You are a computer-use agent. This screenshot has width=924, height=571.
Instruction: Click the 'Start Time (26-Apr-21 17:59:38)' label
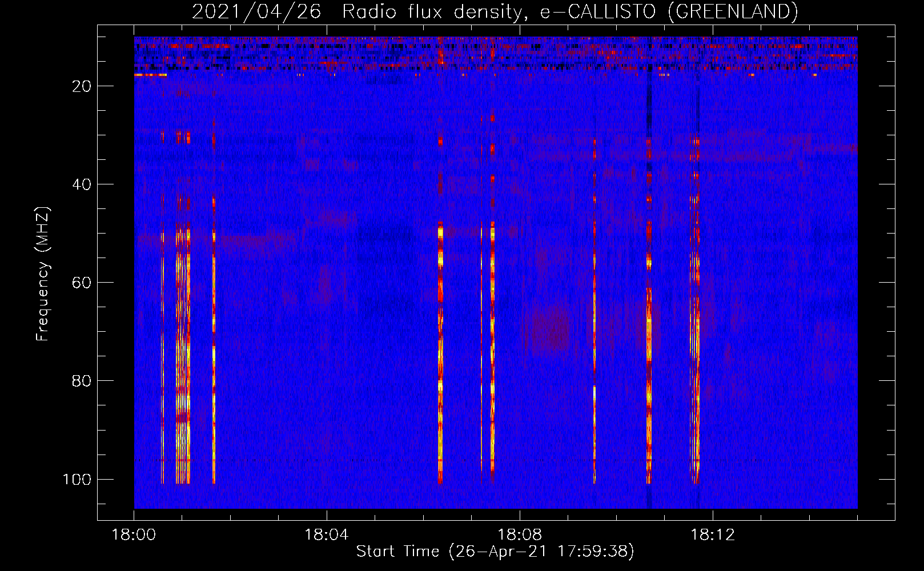pos(495,552)
